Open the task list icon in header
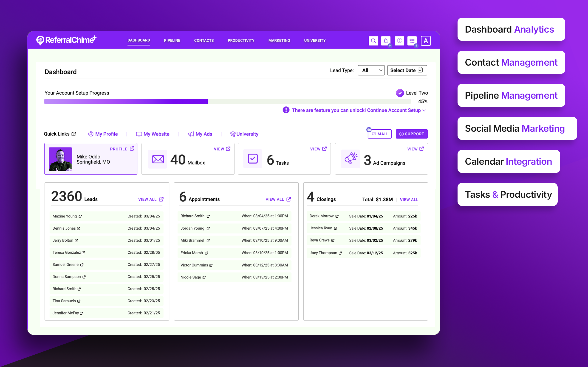The image size is (588, 367). 412,41
